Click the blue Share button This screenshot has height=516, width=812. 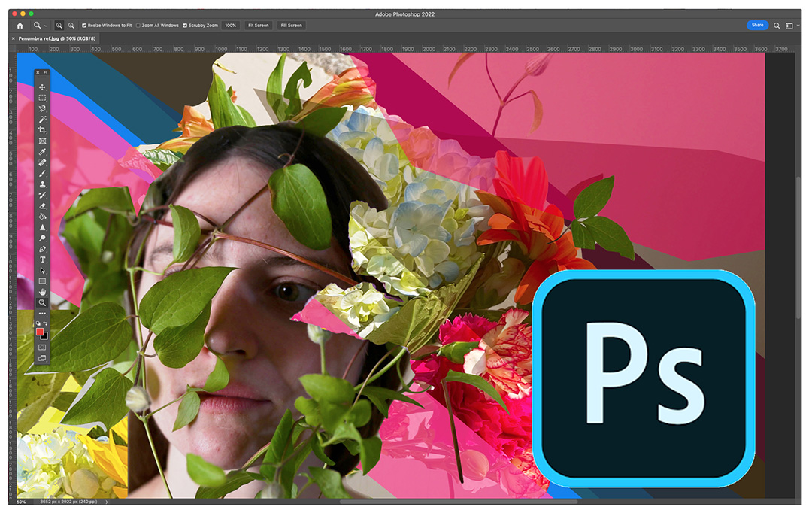click(757, 25)
